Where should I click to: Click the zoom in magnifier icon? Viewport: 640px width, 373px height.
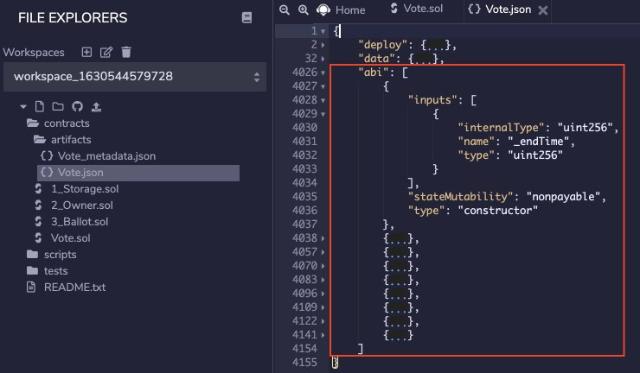(303, 10)
